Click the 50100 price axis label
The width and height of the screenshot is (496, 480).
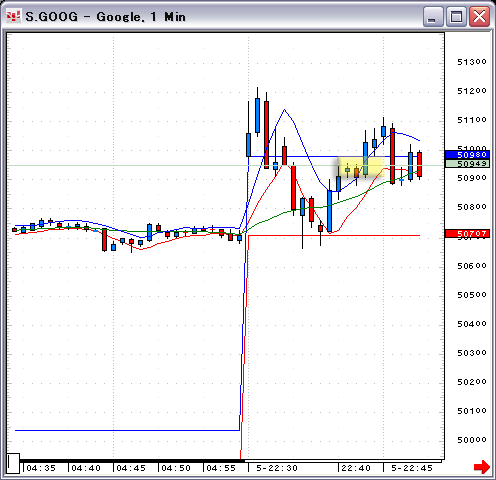471,411
